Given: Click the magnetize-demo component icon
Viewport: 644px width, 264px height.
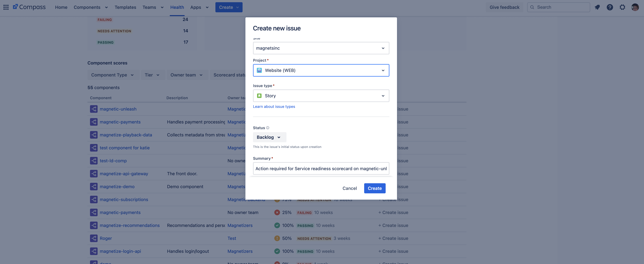Looking at the screenshot, I should (94, 187).
